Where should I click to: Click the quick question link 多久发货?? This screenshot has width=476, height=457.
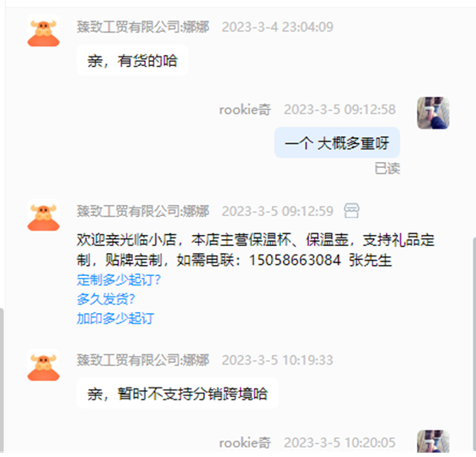click(105, 299)
